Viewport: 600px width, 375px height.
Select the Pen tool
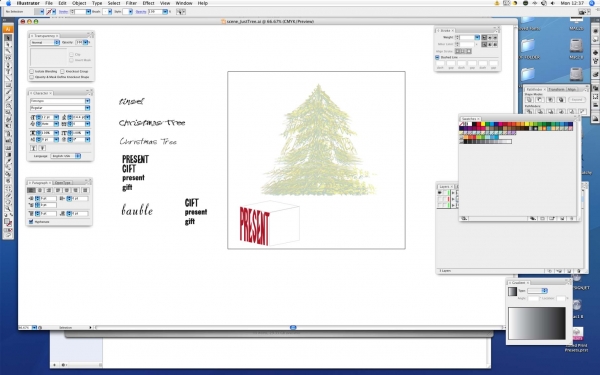[8, 64]
